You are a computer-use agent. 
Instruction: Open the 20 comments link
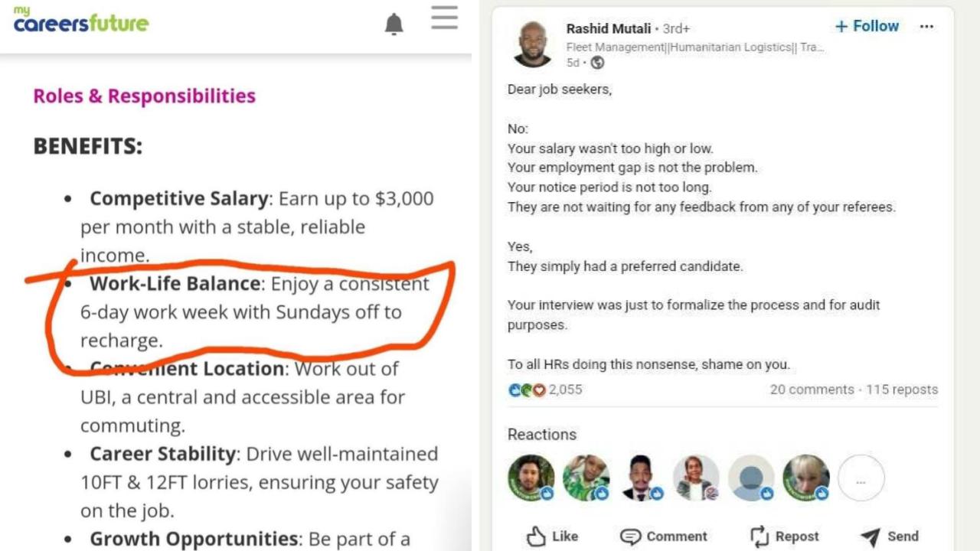point(813,390)
